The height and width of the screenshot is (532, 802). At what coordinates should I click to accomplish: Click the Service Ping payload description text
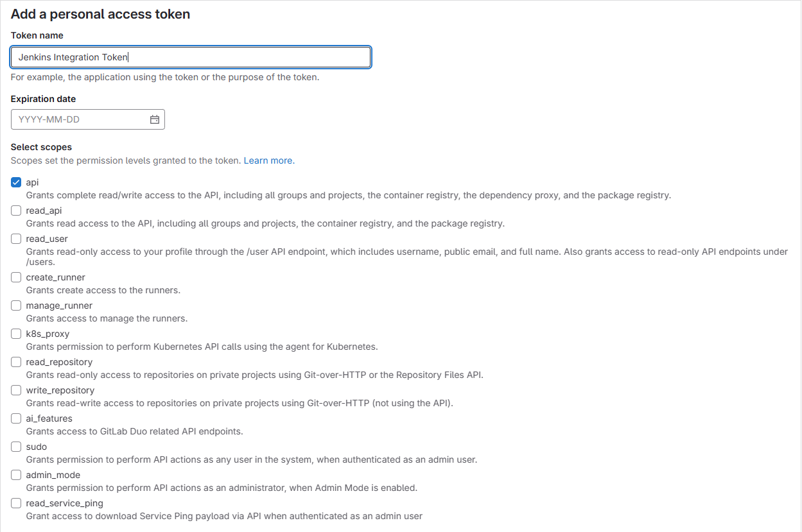tap(224, 516)
